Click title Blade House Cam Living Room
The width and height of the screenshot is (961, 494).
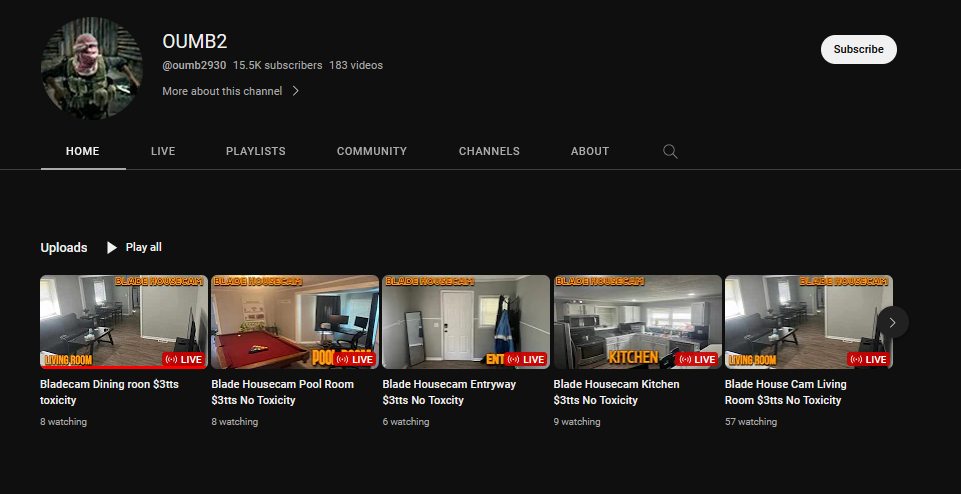786,392
